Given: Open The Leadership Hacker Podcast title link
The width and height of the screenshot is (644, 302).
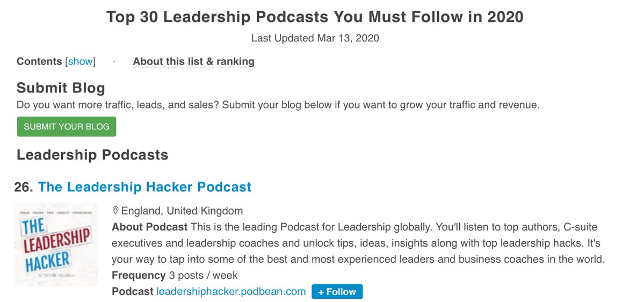Looking at the screenshot, I should [144, 187].
